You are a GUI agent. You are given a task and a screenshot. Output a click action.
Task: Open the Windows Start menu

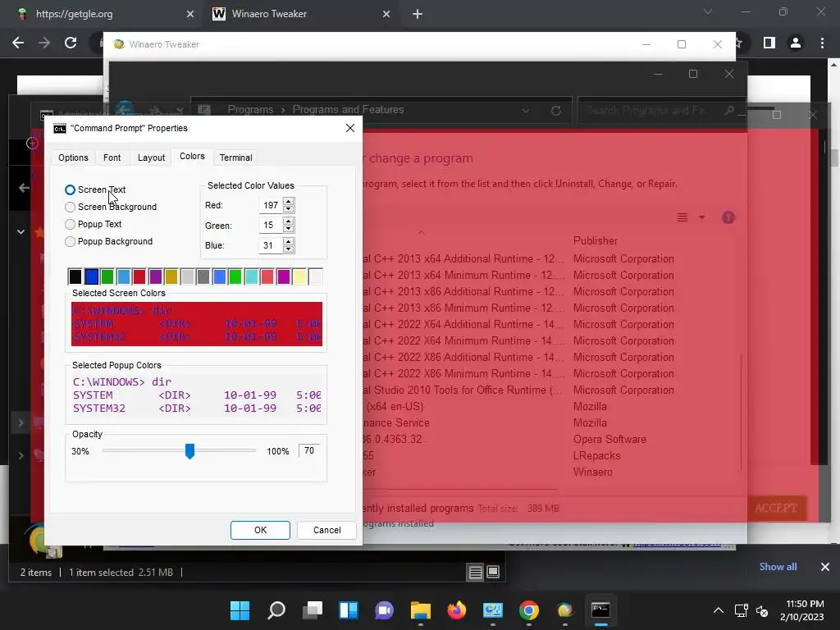click(x=240, y=610)
